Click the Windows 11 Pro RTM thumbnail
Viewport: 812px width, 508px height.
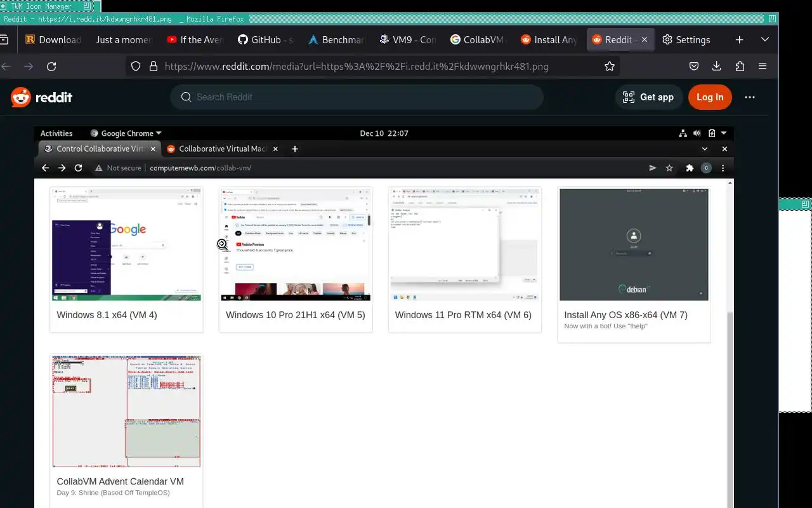[465, 244]
